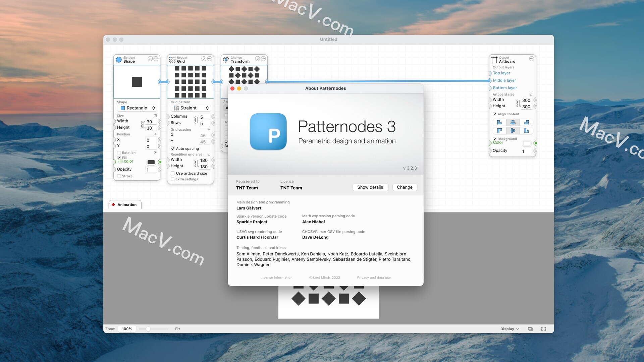
Task: Click the Rotation dial icon in the Shape node
Action: 155,153
